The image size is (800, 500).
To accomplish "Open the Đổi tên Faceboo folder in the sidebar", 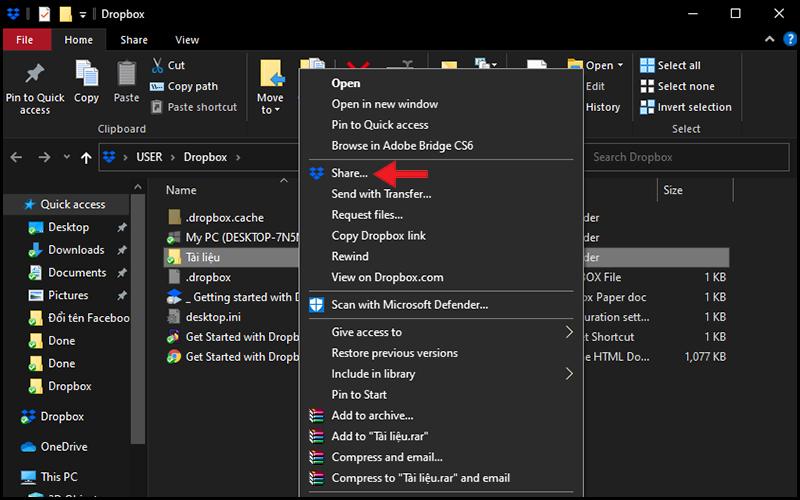I will 79,318.
